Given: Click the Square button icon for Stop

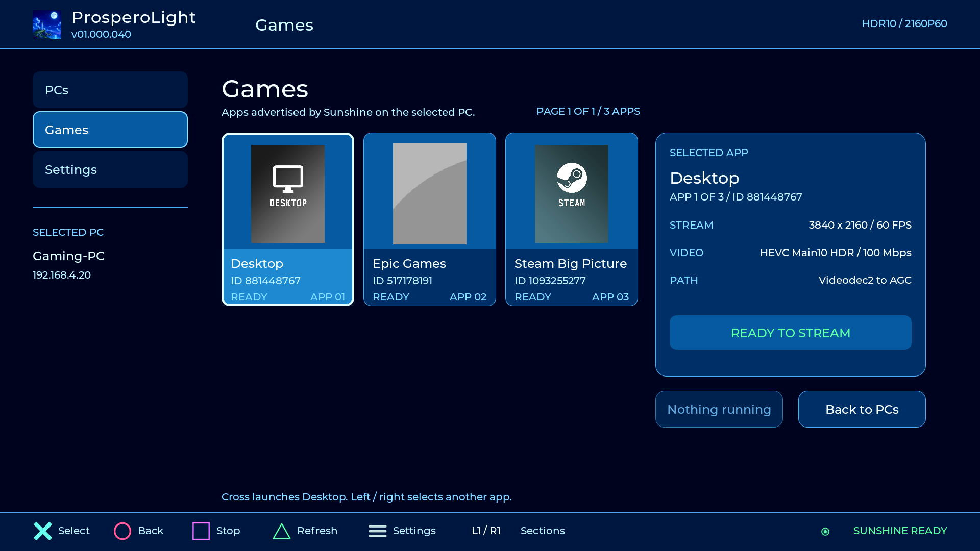Looking at the screenshot, I should 201,531.
